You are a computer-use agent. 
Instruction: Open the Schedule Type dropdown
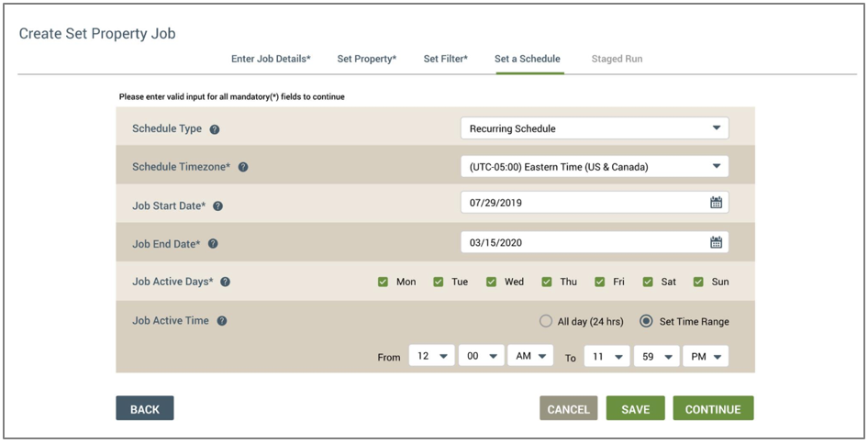tap(595, 128)
